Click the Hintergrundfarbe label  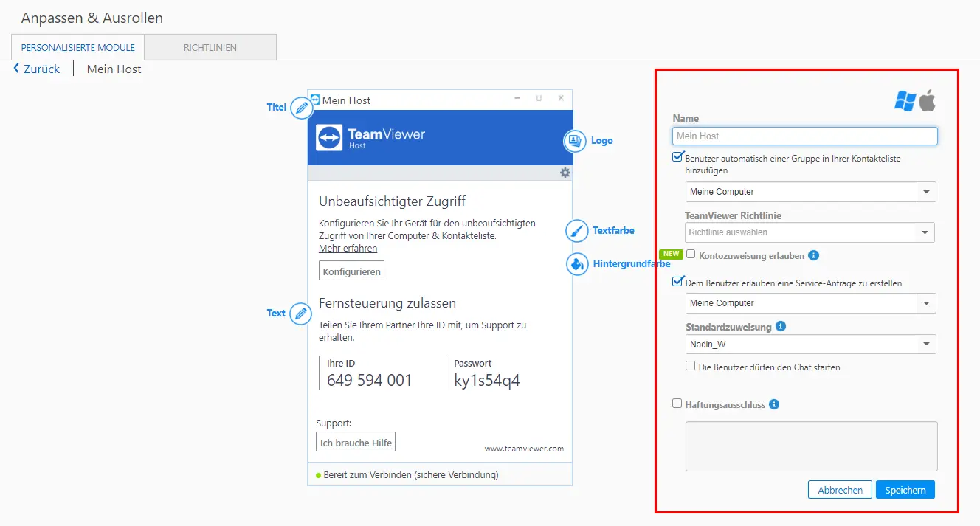[632, 263]
